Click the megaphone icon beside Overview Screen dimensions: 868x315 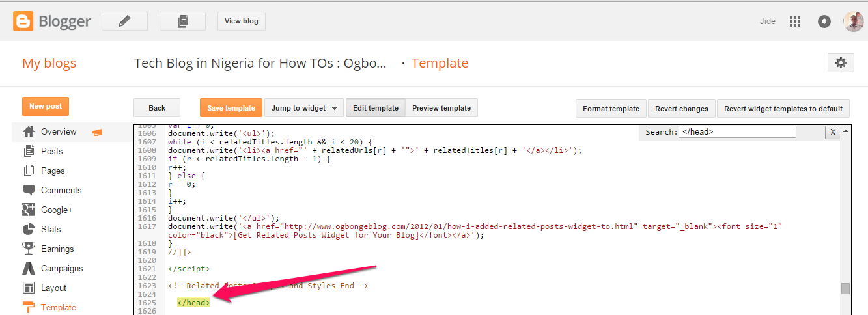[97, 132]
